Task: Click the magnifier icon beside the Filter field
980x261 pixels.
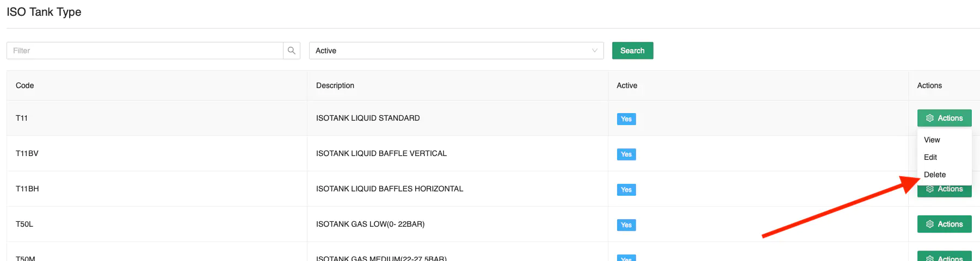Action: point(292,51)
